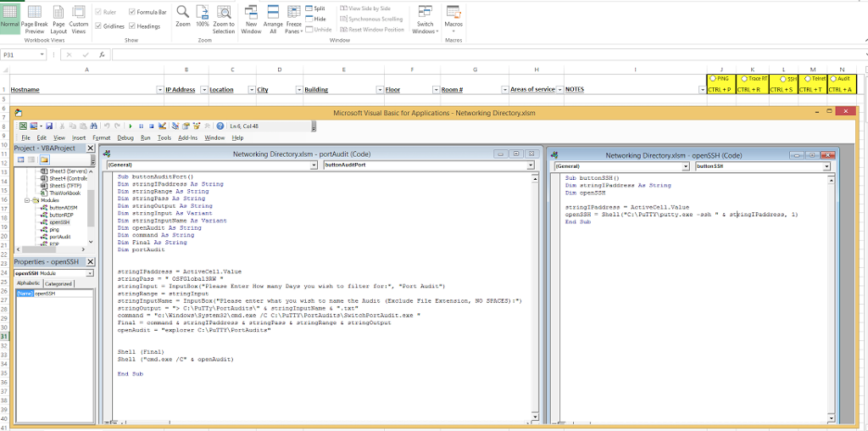Open the IP Address column filter dropdown
Screen dimensions: 868x431
[204, 89]
